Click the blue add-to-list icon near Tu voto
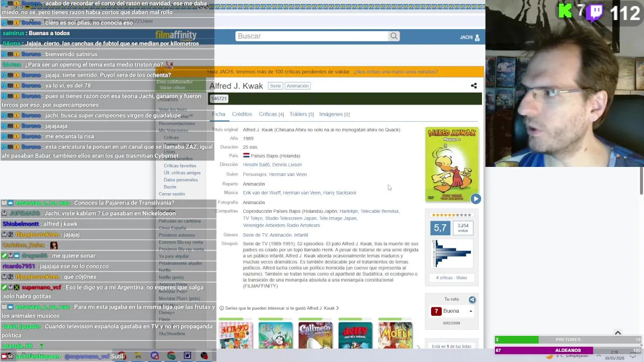Image resolution: width=644 pixels, height=362 pixels. coord(472,300)
